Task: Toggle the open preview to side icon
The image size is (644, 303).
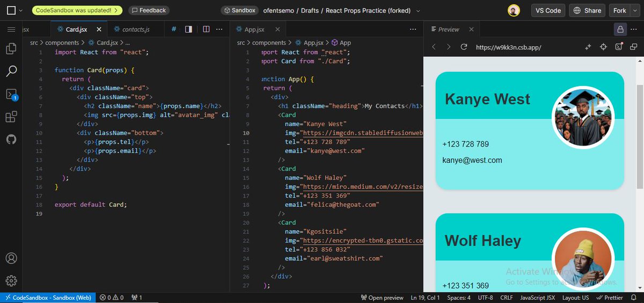Action: pyautogui.click(x=188, y=29)
